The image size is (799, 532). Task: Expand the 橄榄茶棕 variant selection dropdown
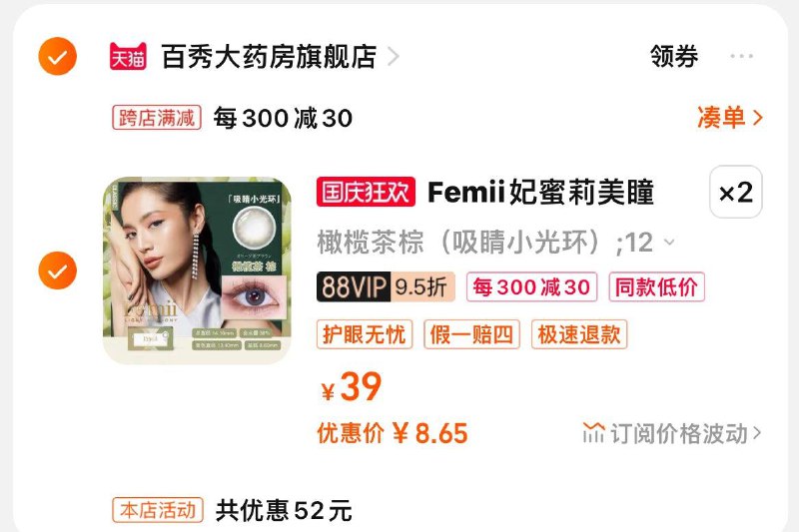click(669, 243)
